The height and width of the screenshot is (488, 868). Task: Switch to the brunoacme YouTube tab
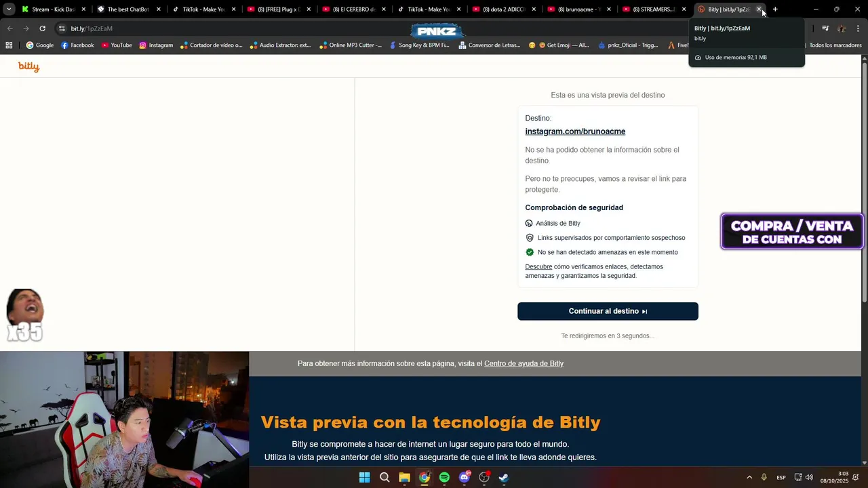click(578, 9)
